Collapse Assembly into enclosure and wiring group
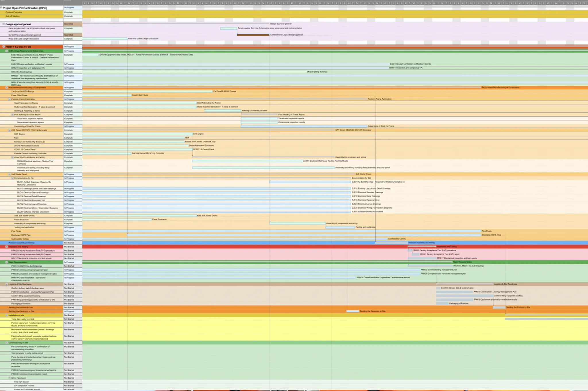This screenshot has width=588, height=391. [x=12, y=157]
